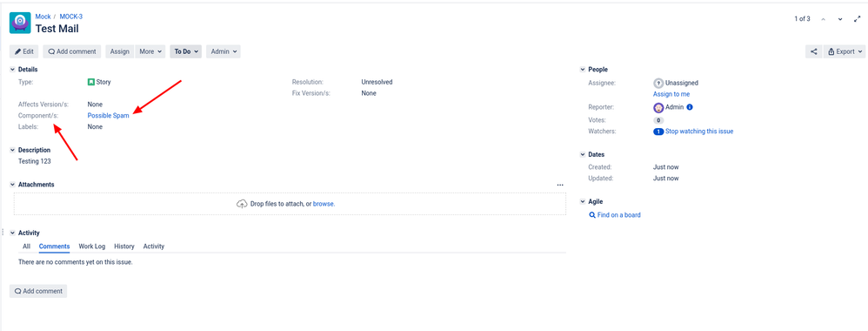Screen dimensions: 868x331
Task: Click the Testing 123 description text
Action: [34, 161]
